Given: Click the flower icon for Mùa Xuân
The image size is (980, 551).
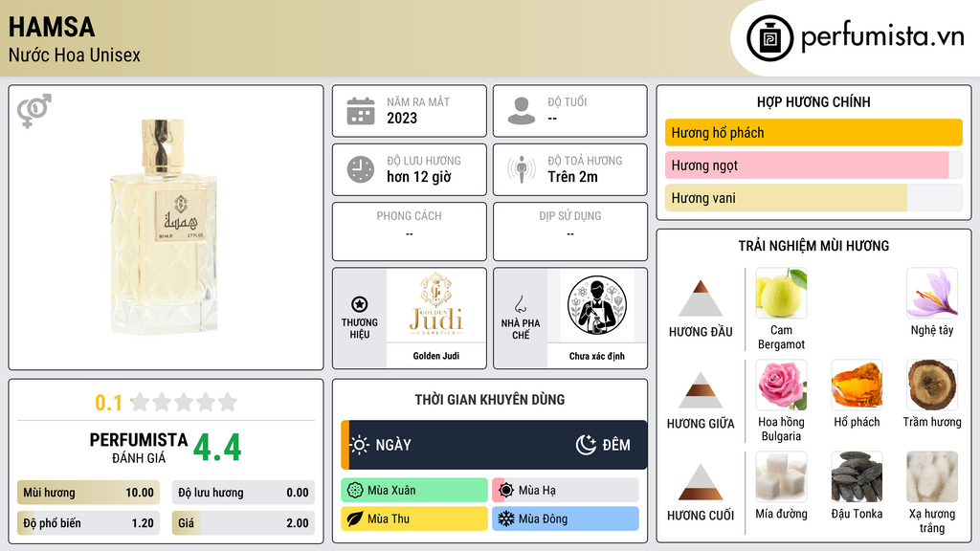Looking at the screenshot, I should (355, 491).
